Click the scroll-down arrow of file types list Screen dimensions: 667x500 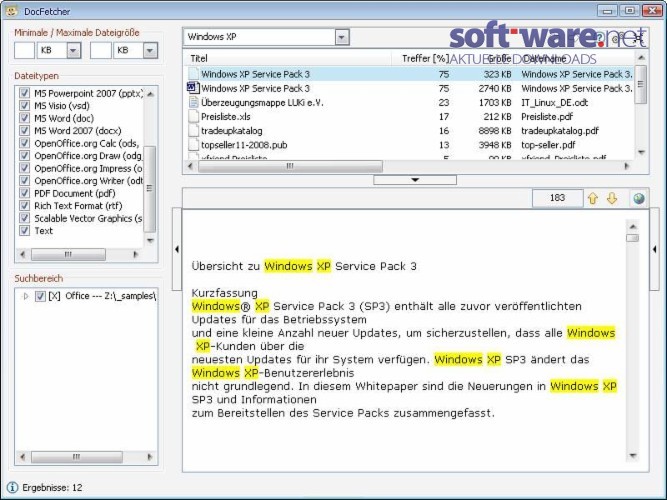150,240
